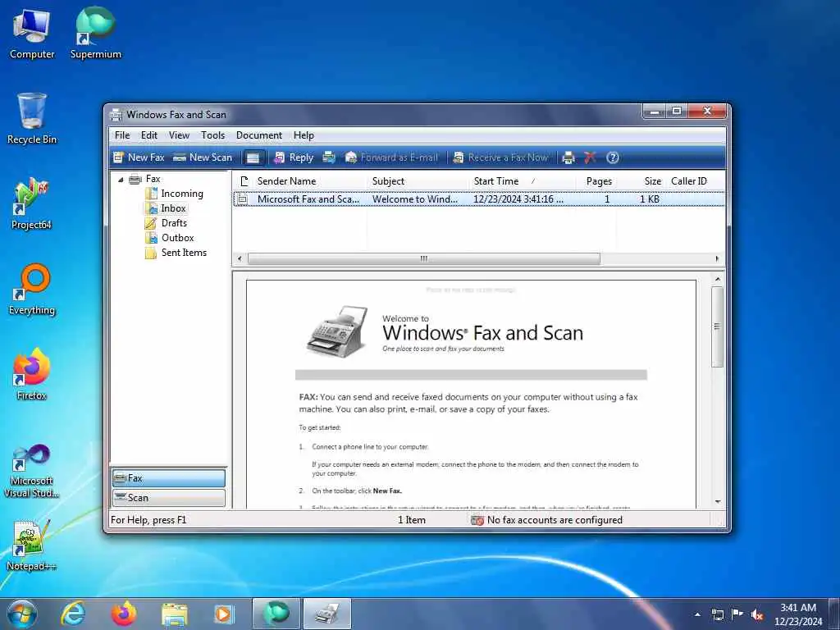This screenshot has height=630, width=840.
Task: Sort by Subject column header
Action: point(417,181)
